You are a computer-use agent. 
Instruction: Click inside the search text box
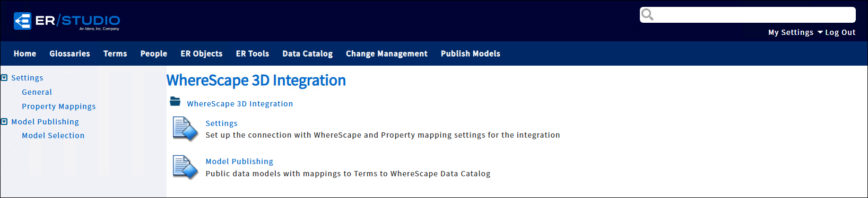[753, 15]
